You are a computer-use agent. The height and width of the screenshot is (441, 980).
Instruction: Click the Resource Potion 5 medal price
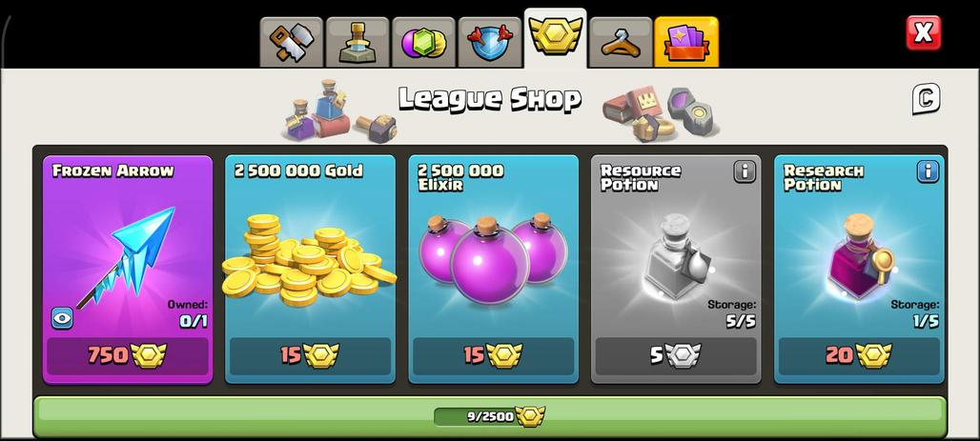tap(676, 356)
